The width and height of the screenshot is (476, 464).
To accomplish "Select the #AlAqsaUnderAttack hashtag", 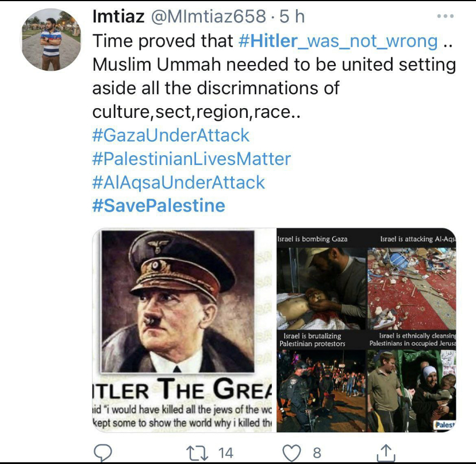I will pyautogui.click(x=178, y=182).
